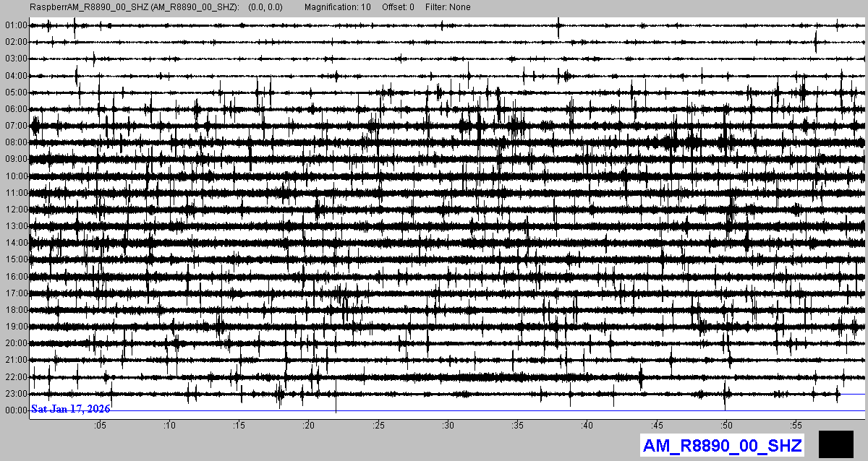Select the 16:00 hour trace label
868x461 pixels.
coord(15,277)
